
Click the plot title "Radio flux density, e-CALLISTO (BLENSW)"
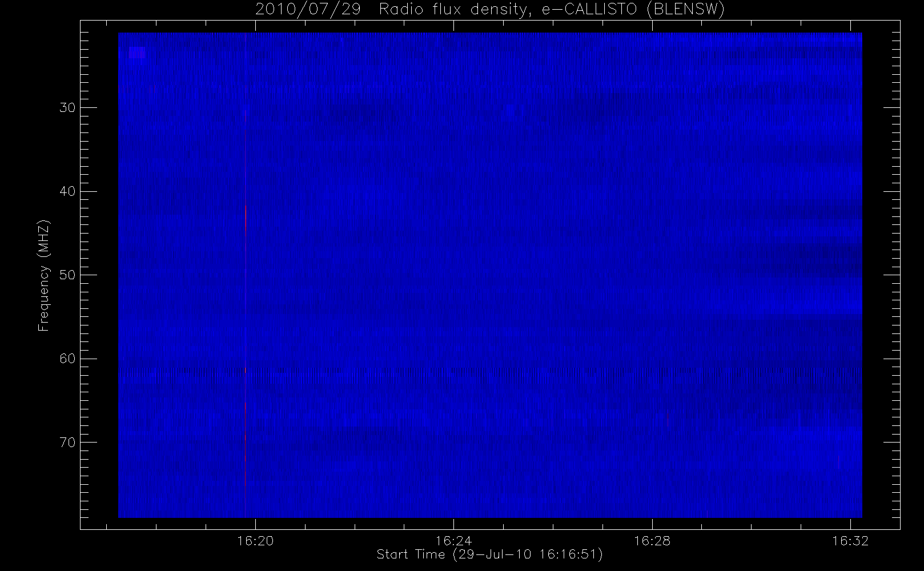click(551, 10)
